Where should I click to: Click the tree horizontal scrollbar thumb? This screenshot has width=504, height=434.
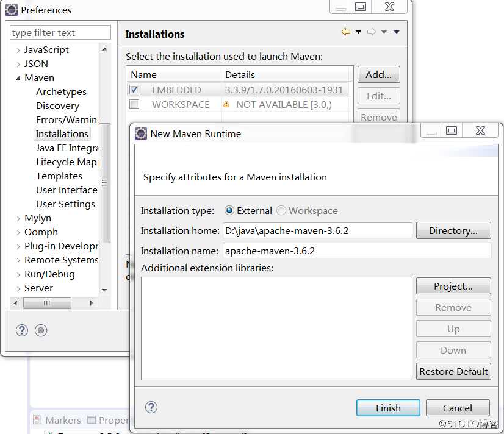coord(47,303)
